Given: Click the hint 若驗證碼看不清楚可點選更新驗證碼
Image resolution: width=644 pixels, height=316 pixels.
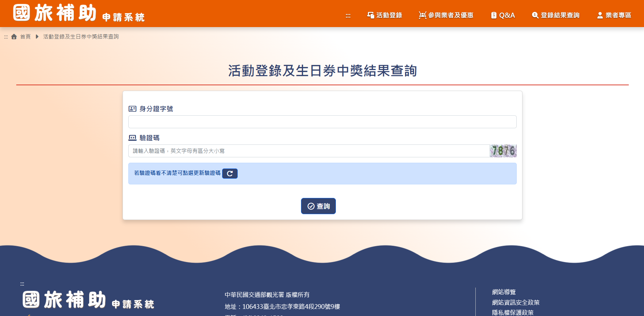Looking at the screenshot, I should tap(177, 173).
